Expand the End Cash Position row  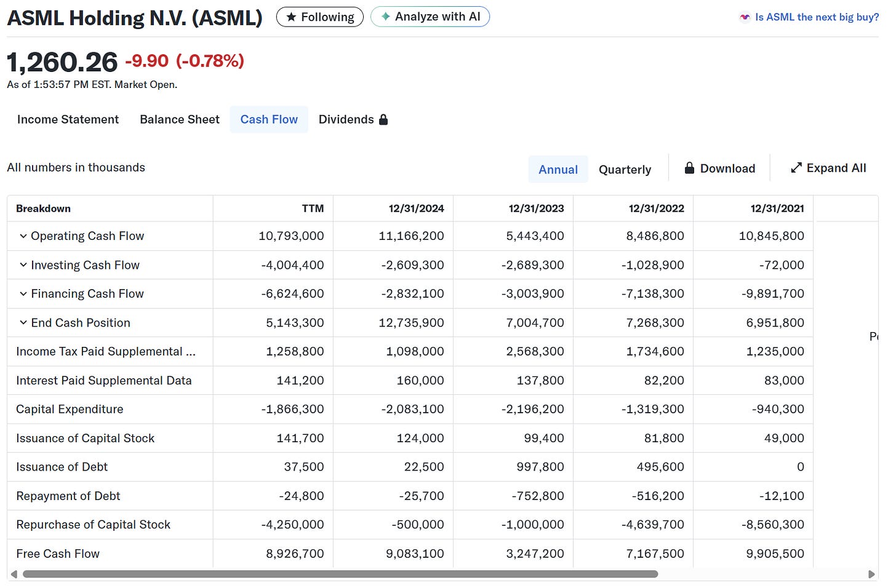pyautogui.click(x=23, y=322)
